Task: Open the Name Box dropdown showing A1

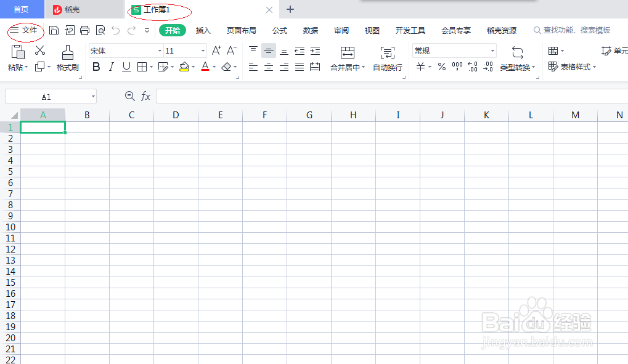Action: (93, 97)
